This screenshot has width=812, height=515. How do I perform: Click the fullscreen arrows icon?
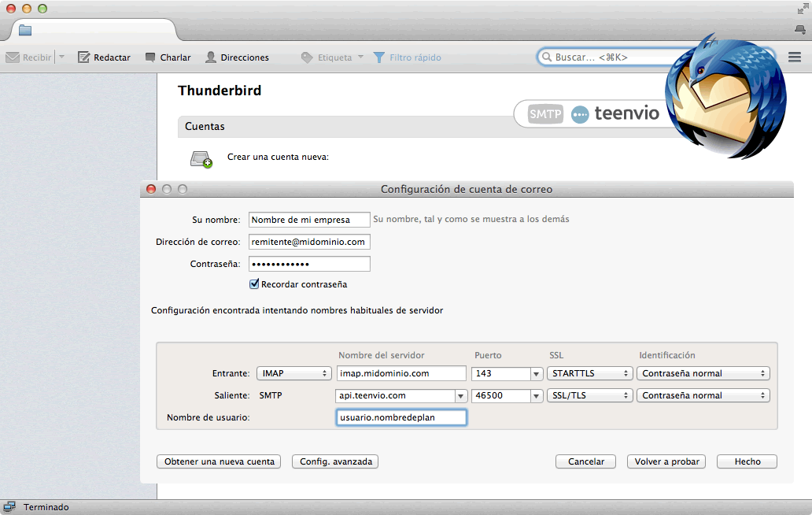(x=802, y=9)
